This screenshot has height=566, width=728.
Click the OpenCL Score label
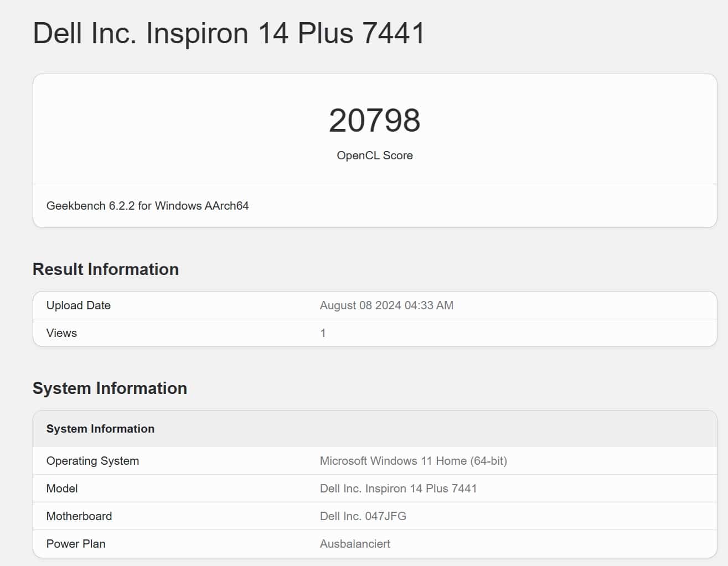pyautogui.click(x=374, y=155)
